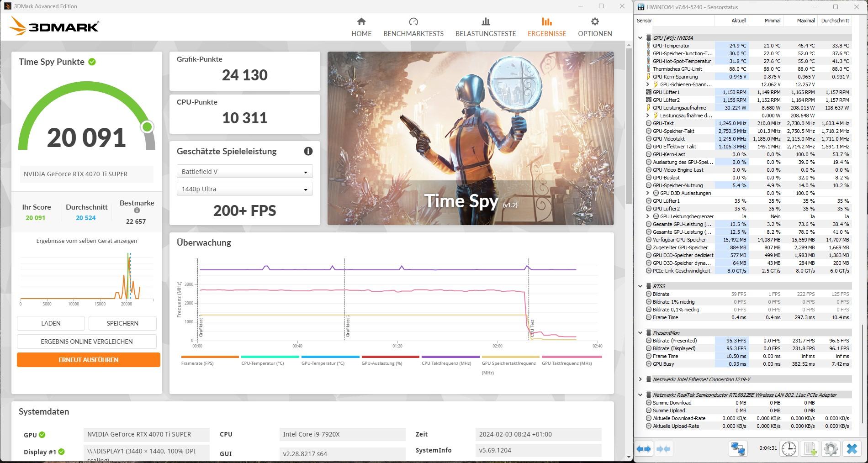
Task: Open the BENCHMARKTESTS tab
Action: point(413,27)
